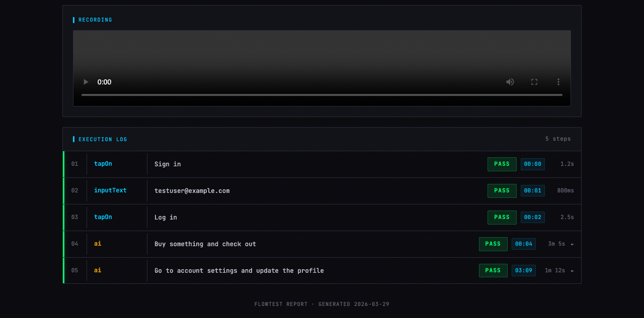Open the video overflow menu icon

[x=558, y=82]
